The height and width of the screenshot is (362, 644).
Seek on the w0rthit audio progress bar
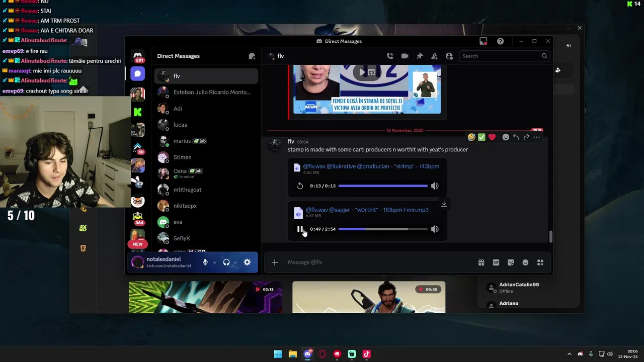pyautogui.click(x=383, y=229)
